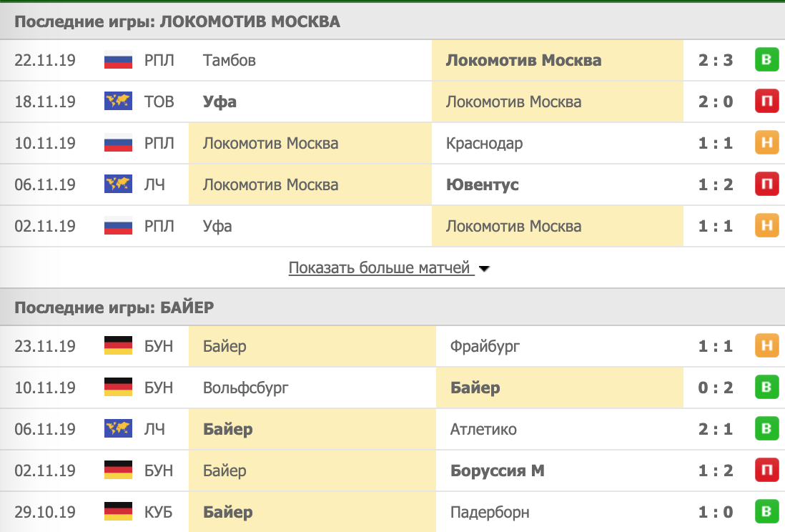The height and width of the screenshot is (532, 785).
Task: Click Russian flag icon on 02.11.19 РПЛ row
Action: point(118,226)
